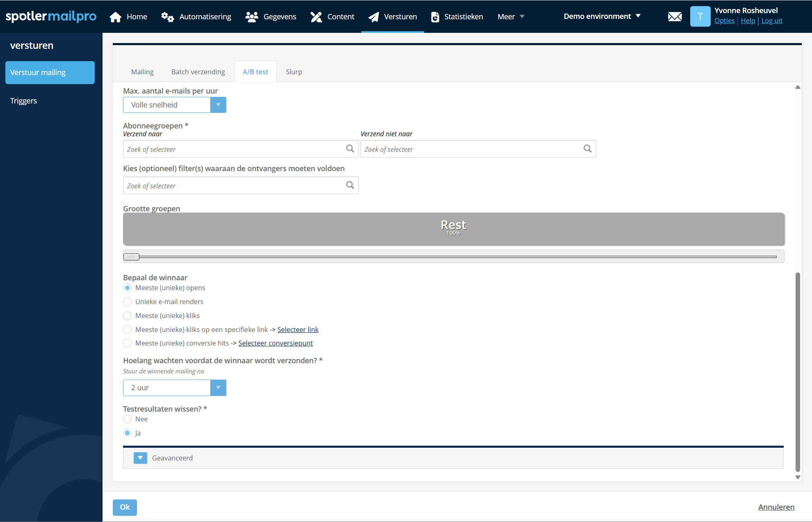Click the Selecteer conversiepunt link

[275, 343]
